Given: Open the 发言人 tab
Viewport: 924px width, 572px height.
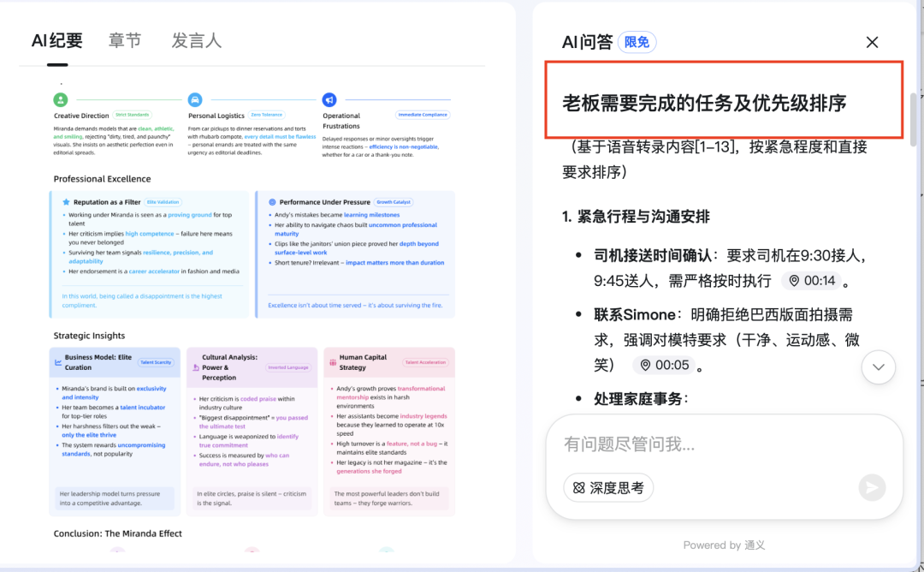Looking at the screenshot, I should pos(196,40).
